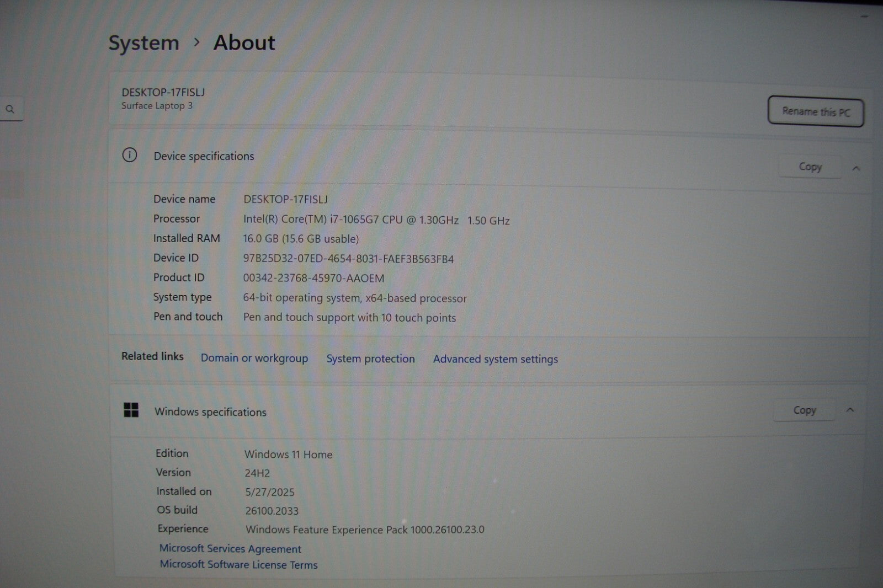Viewport: 883px width, 588px height.
Task: Copy the Windows specifications
Action: pos(804,410)
